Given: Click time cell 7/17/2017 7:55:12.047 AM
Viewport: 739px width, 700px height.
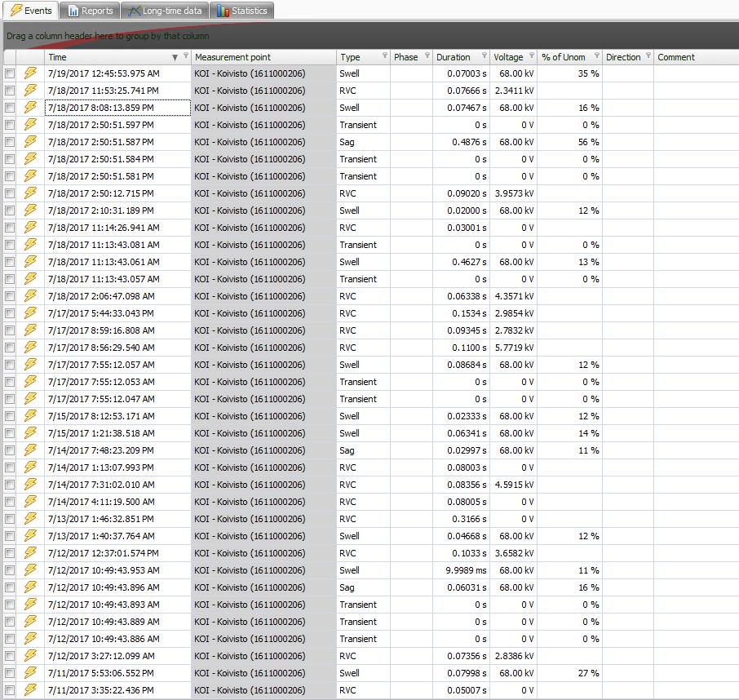Looking at the screenshot, I should pyautogui.click(x=117, y=399).
